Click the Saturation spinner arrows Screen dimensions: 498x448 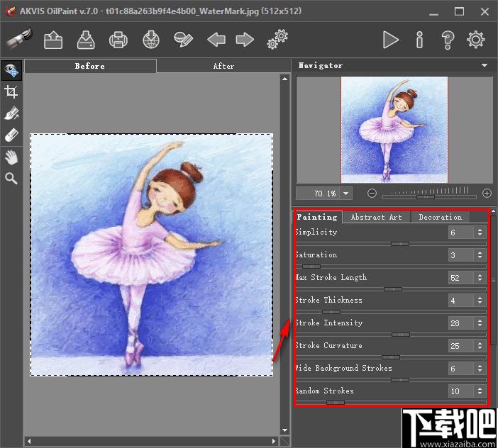tap(480, 255)
